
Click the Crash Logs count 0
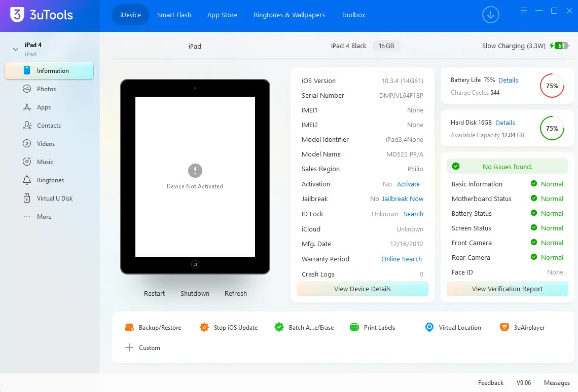point(421,274)
